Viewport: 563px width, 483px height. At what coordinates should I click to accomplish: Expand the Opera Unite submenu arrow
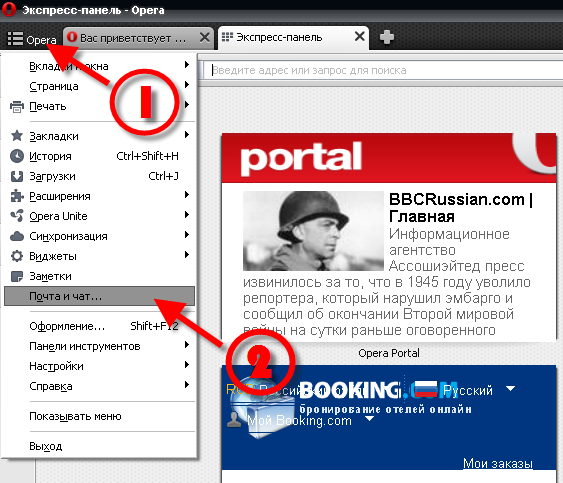(187, 215)
